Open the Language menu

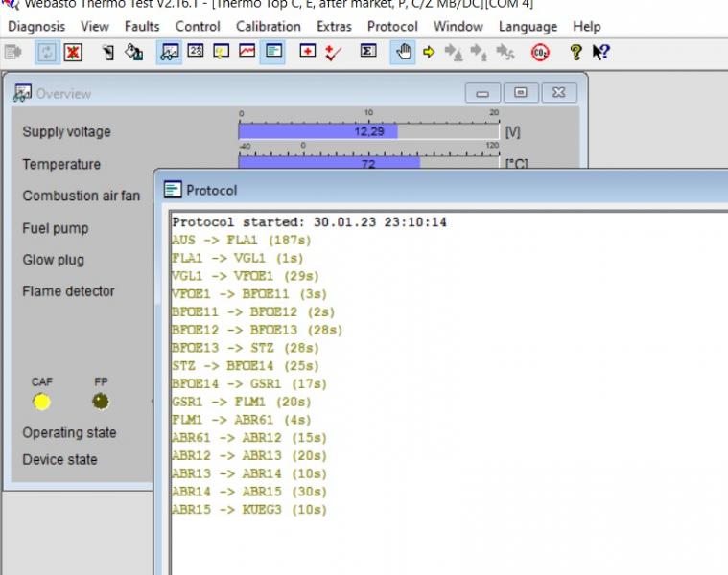528,27
